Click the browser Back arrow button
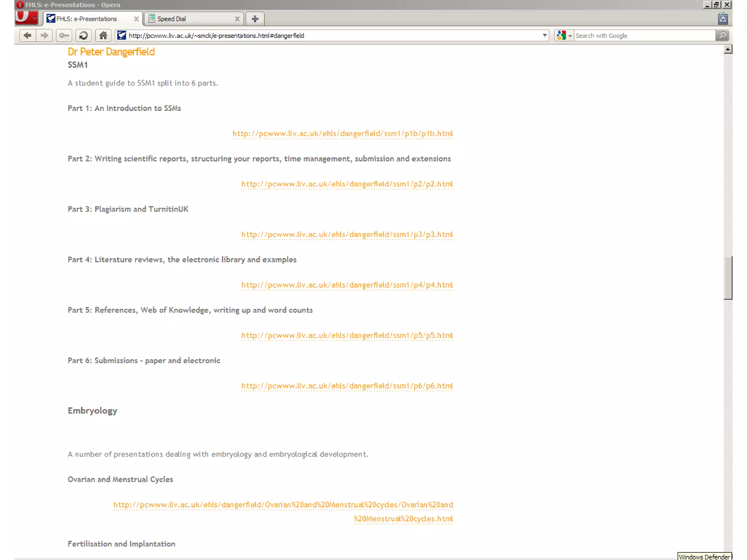747x560 pixels. click(x=27, y=35)
